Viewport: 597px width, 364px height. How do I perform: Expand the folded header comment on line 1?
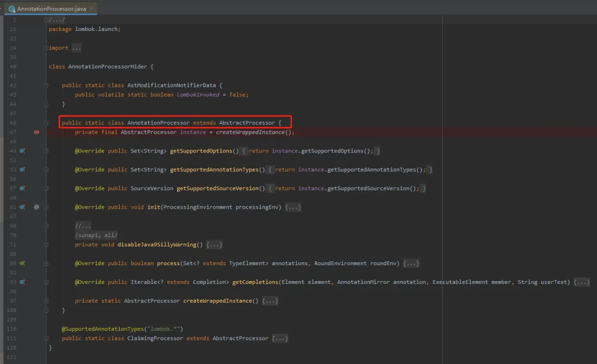point(46,20)
